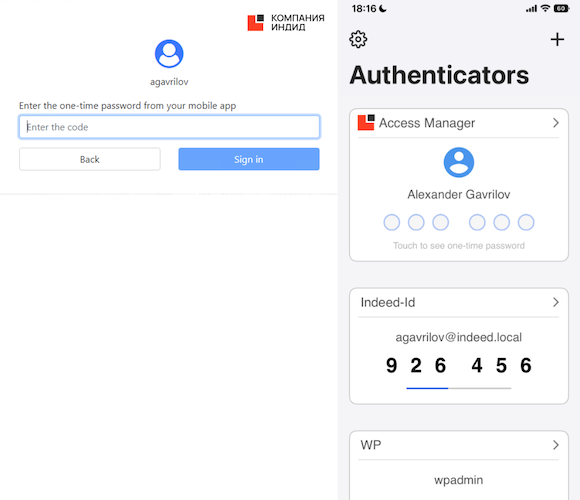Tap the moon focus mode icon
The image size is (580, 500).
(383, 9)
